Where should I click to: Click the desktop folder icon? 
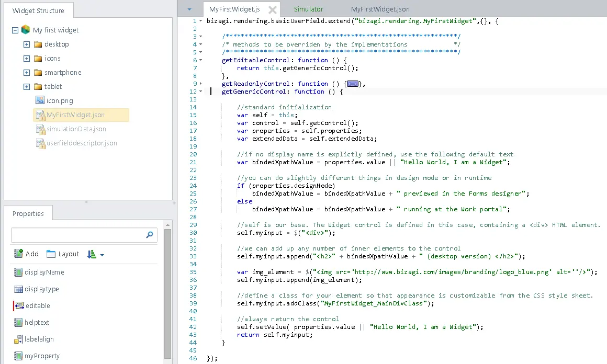[x=38, y=44]
